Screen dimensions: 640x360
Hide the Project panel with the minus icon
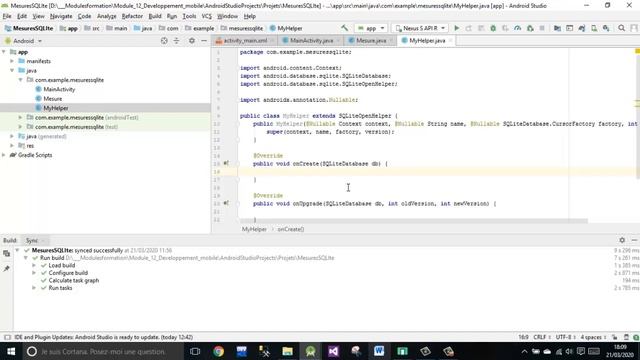pos(204,41)
